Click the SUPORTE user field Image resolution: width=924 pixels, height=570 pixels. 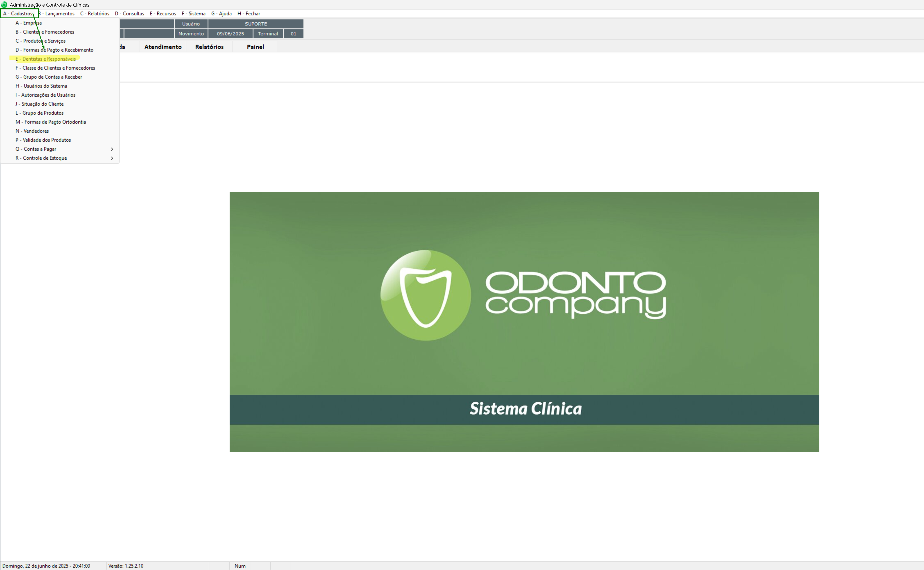(256, 24)
